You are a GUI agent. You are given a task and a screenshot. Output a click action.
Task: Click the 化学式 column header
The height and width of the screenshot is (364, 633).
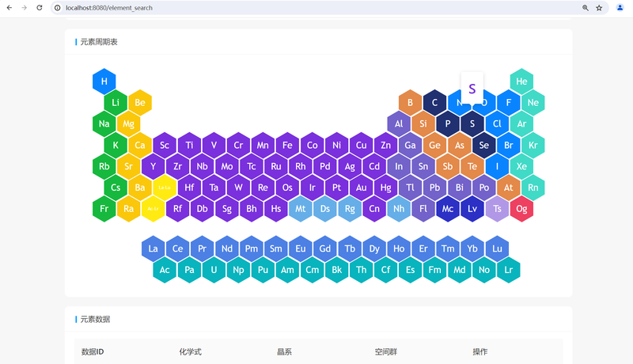click(190, 352)
